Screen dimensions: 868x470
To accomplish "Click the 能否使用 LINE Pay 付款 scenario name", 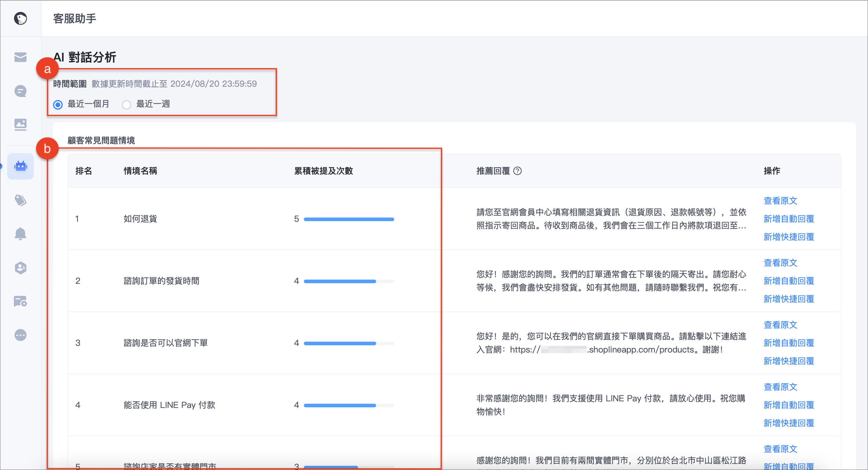I will tap(169, 405).
